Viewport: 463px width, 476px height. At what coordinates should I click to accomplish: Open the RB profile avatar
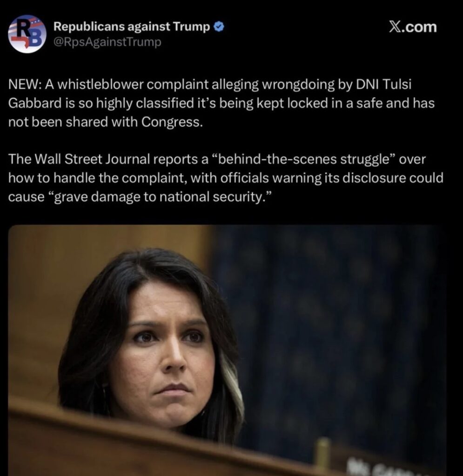point(27,34)
